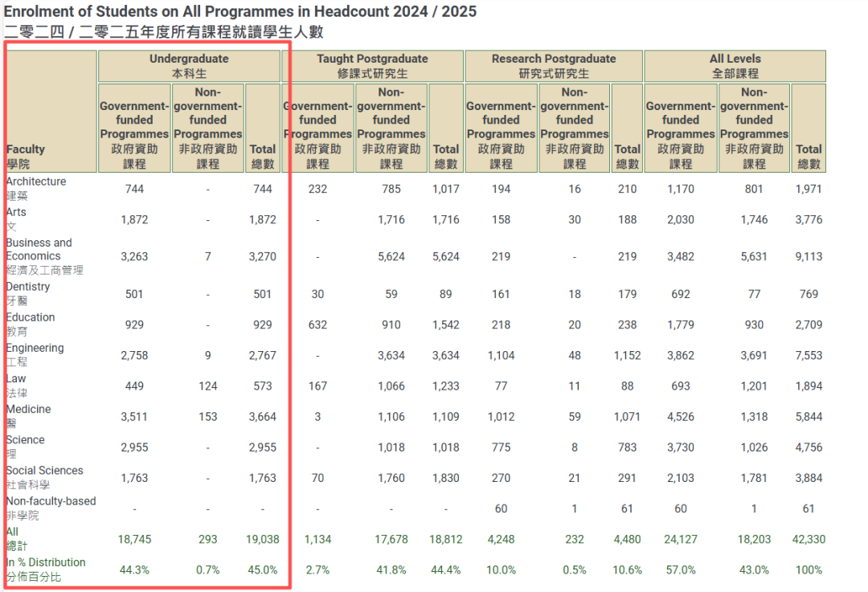Click the Business and Economics row label
868x592 pixels.
pos(39,249)
